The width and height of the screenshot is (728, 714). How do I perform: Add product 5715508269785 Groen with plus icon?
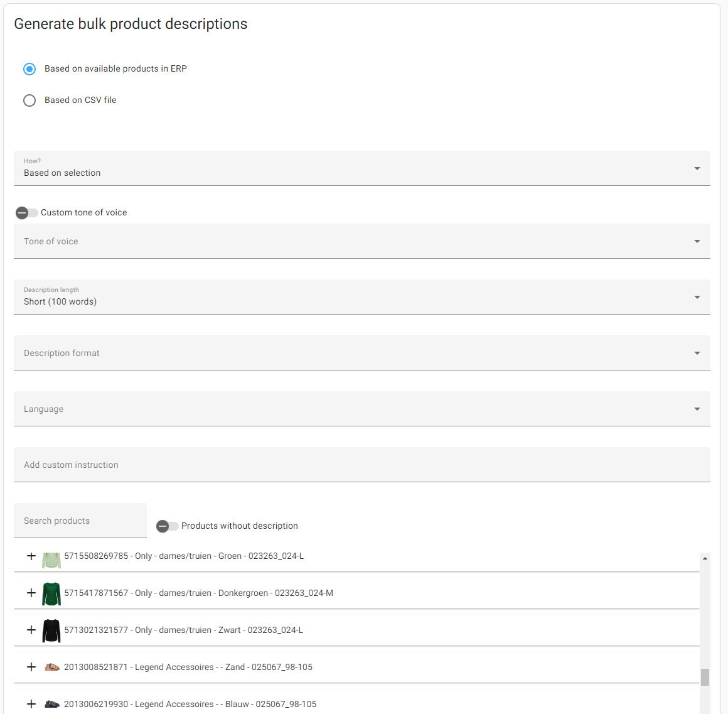pos(31,556)
